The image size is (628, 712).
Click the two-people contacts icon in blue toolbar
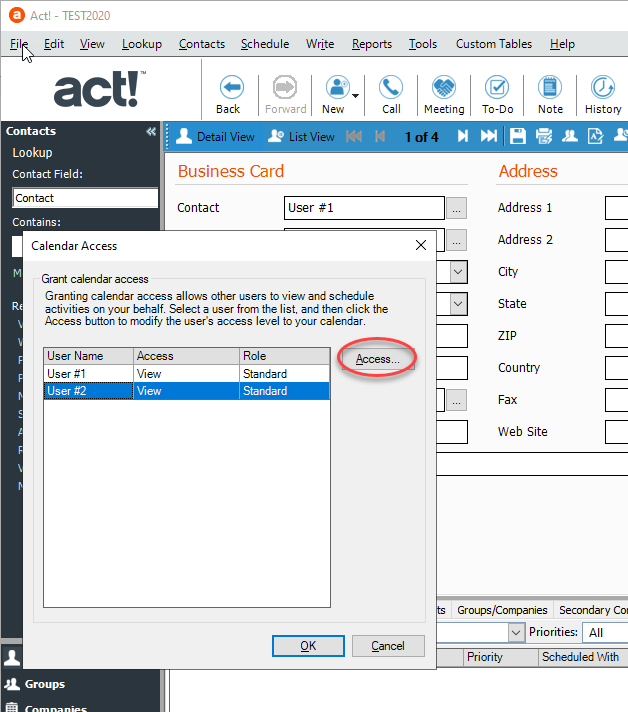[570, 136]
